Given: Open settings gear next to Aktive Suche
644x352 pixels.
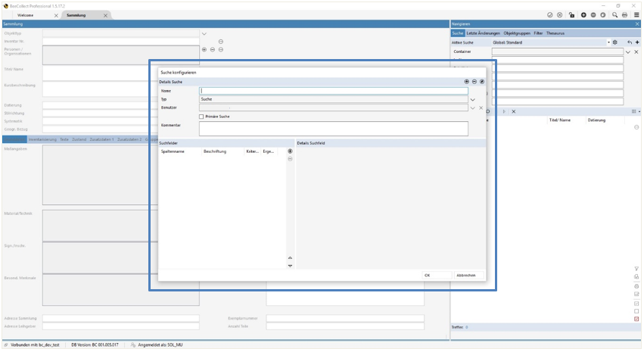Looking at the screenshot, I should click(614, 42).
